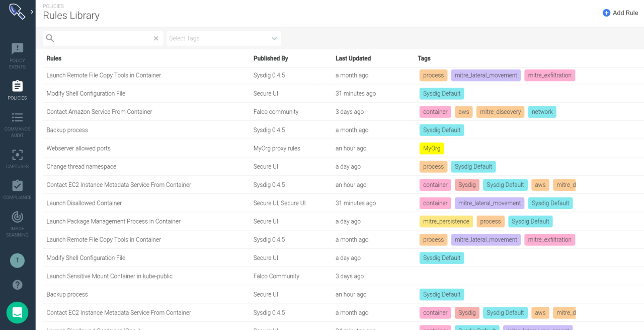The image size is (644, 330).
Task: Click the Sysdig logo icon
Action: [17, 12]
